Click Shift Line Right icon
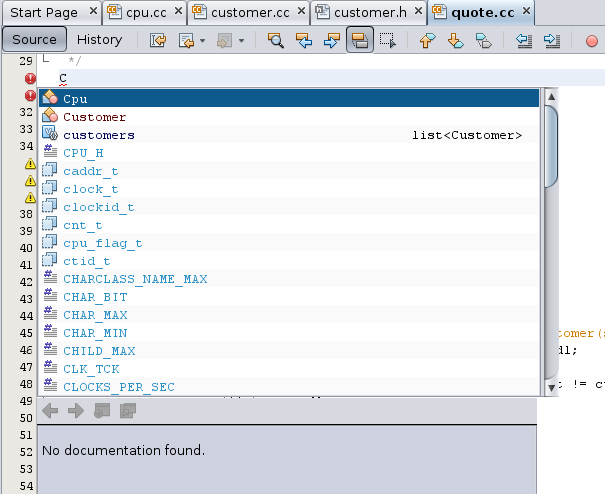This screenshot has width=605, height=494. point(551,41)
